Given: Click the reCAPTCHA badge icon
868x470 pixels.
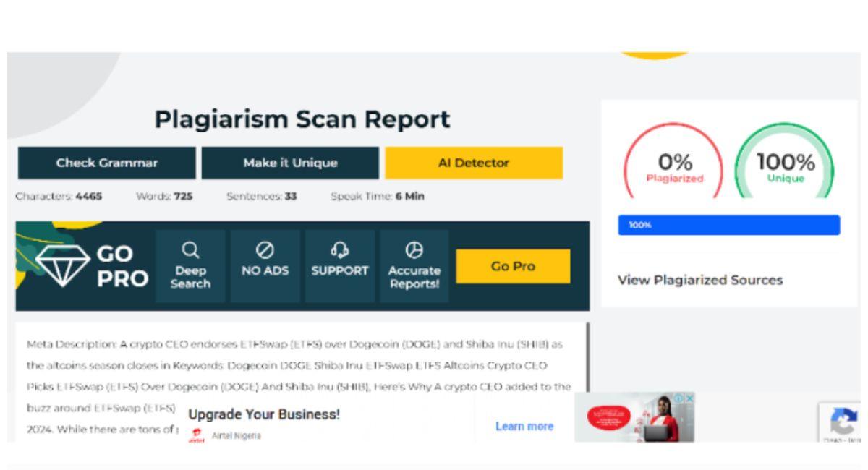Looking at the screenshot, I should click(x=844, y=421).
